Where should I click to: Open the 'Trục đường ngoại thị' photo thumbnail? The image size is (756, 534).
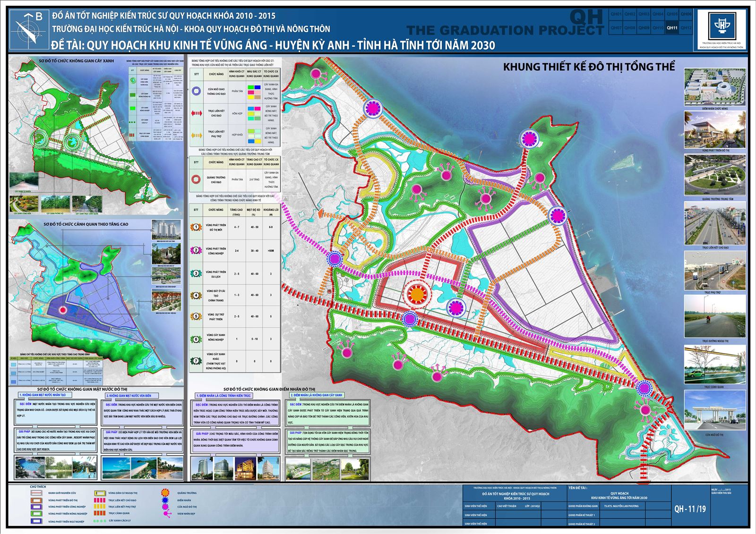coord(715,317)
